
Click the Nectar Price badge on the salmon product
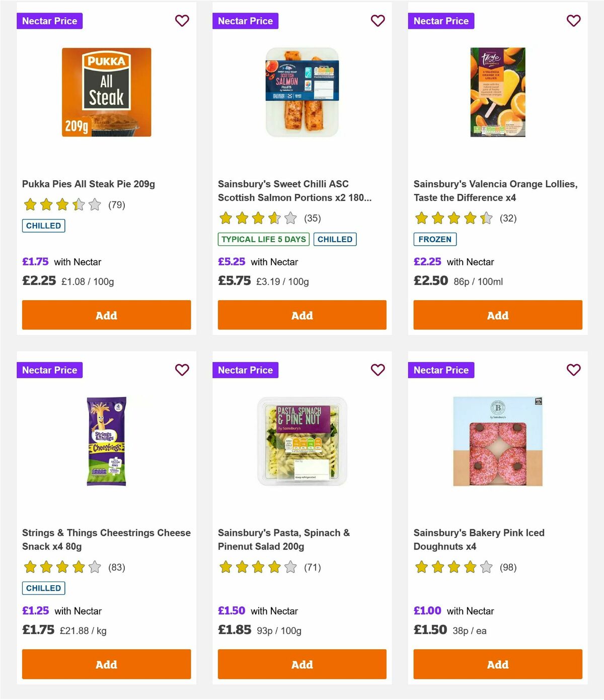(245, 21)
